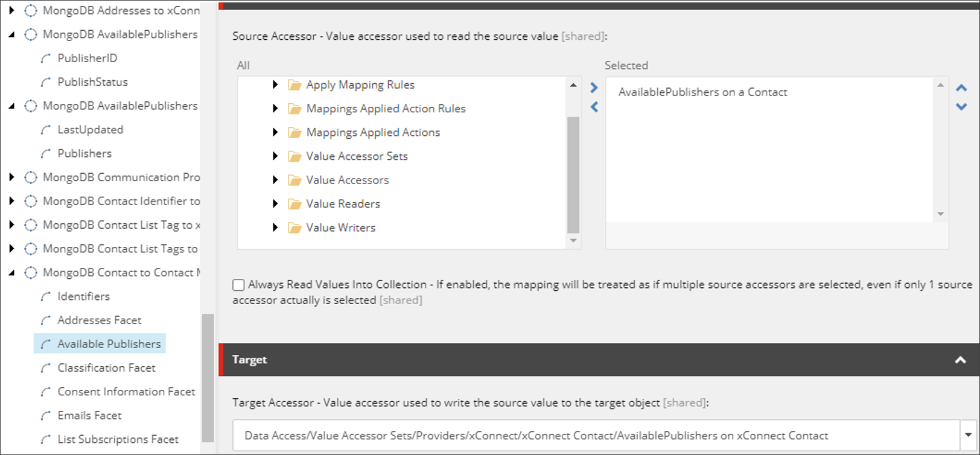Expand the Value Writers folder arrow

pyautogui.click(x=275, y=227)
